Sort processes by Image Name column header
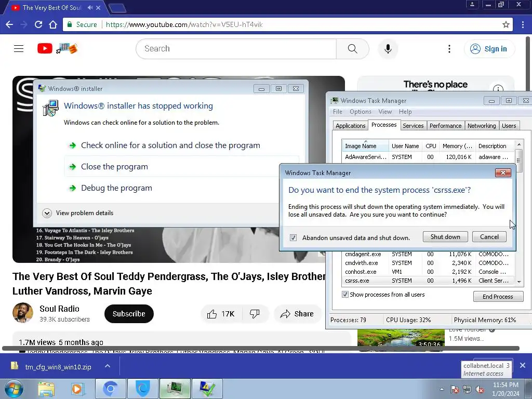Screen dimensions: 532x399 (365, 146)
